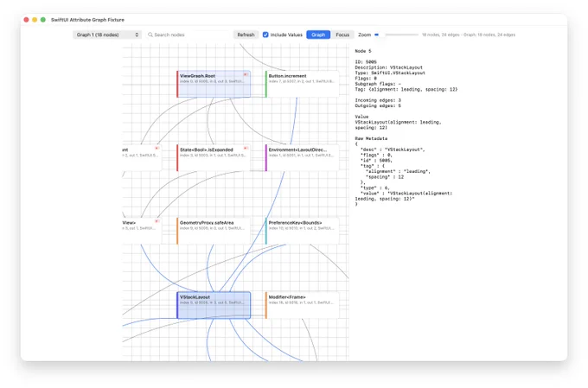Click the '"desc" : "VStackLayout"' metadata line
The image size is (588, 388).
[393, 149]
